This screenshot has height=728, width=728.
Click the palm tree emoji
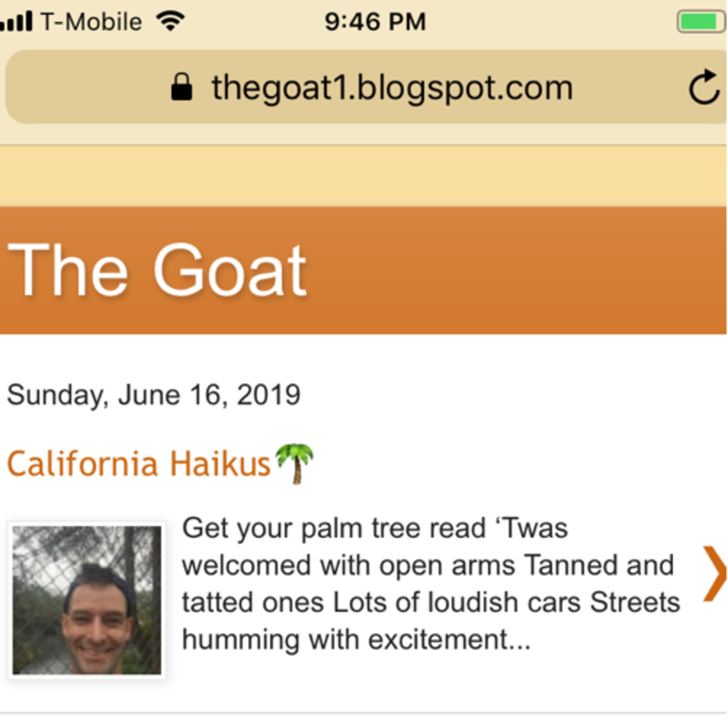295,463
